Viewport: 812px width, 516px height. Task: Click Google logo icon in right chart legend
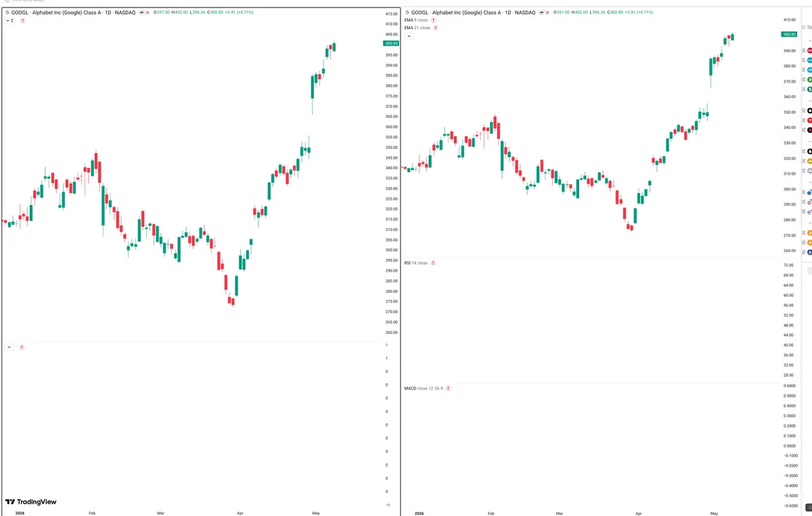407,12
